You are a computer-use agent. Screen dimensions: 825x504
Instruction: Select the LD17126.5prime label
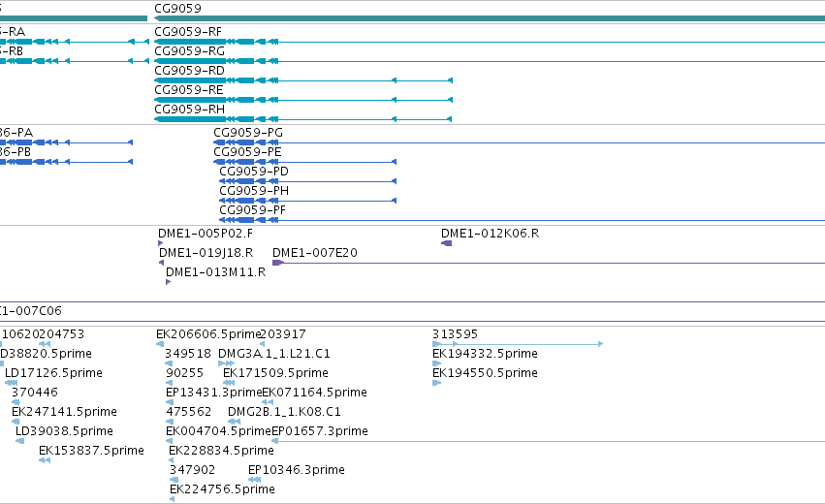pyautogui.click(x=53, y=373)
